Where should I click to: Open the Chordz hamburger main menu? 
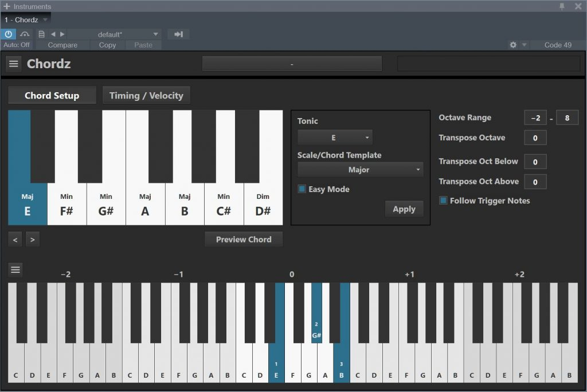pos(14,64)
